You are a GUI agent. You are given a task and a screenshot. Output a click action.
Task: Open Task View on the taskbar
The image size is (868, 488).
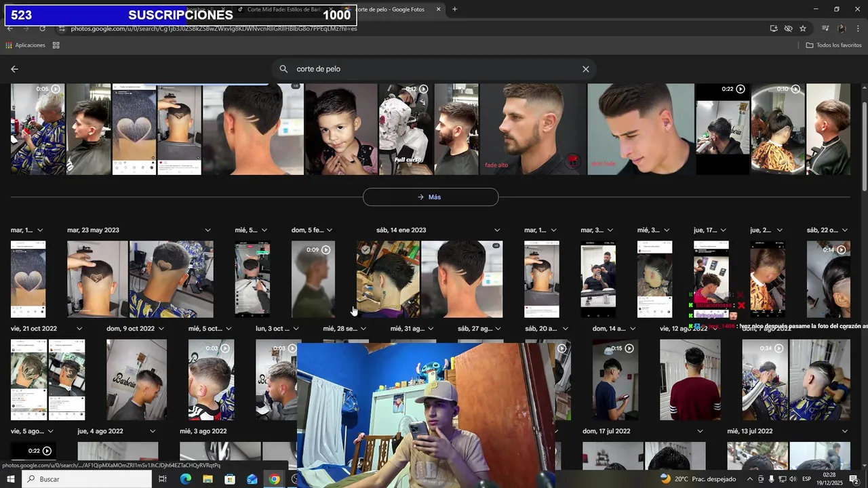coord(163,479)
